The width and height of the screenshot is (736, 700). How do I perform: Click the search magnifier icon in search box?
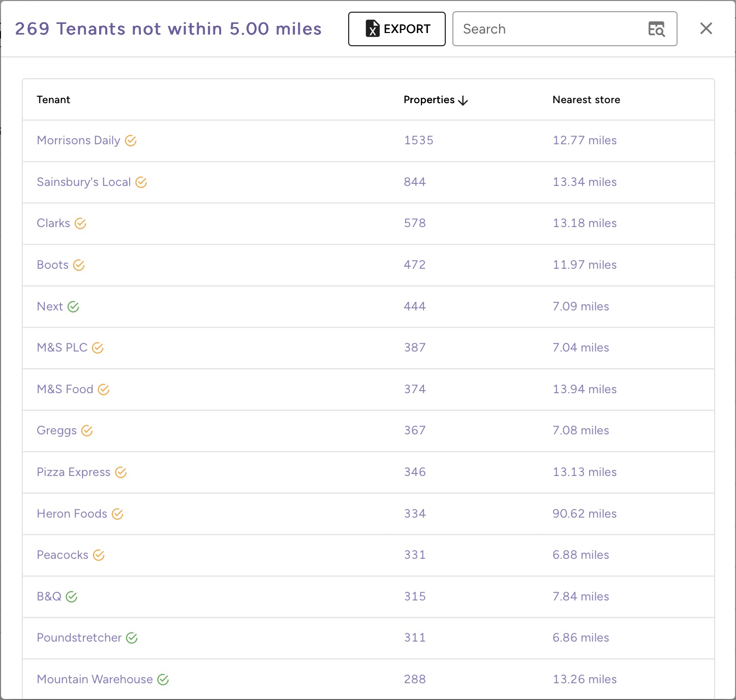656,29
